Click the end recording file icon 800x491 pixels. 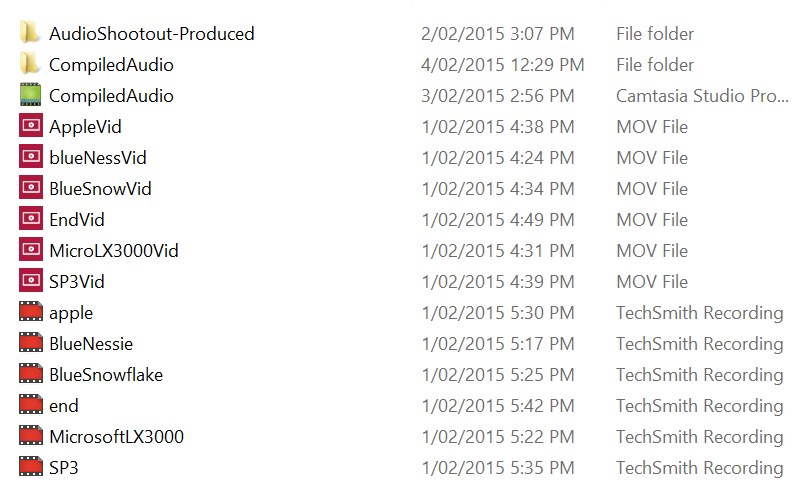pyautogui.click(x=30, y=406)
